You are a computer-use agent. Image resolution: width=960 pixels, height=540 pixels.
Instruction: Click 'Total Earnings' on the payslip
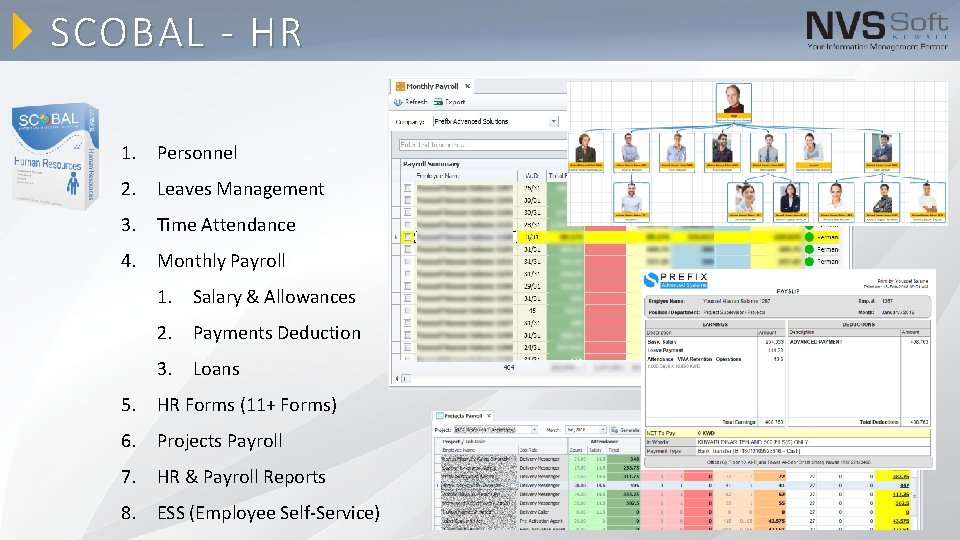[738, 422]
